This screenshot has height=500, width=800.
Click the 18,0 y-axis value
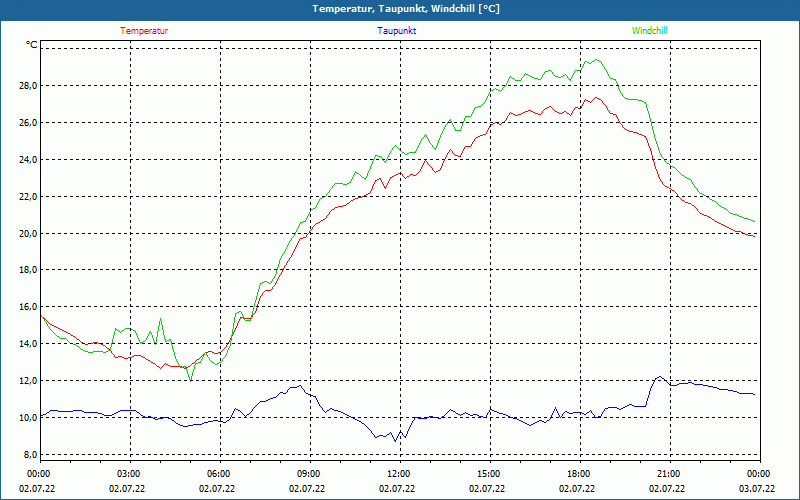pos(29,270)
